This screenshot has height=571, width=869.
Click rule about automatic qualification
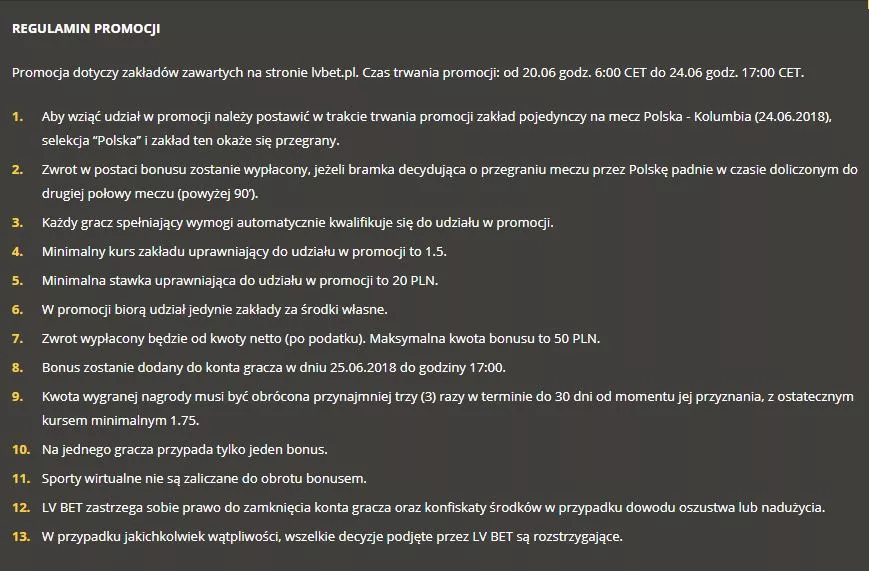coord(298,223)
